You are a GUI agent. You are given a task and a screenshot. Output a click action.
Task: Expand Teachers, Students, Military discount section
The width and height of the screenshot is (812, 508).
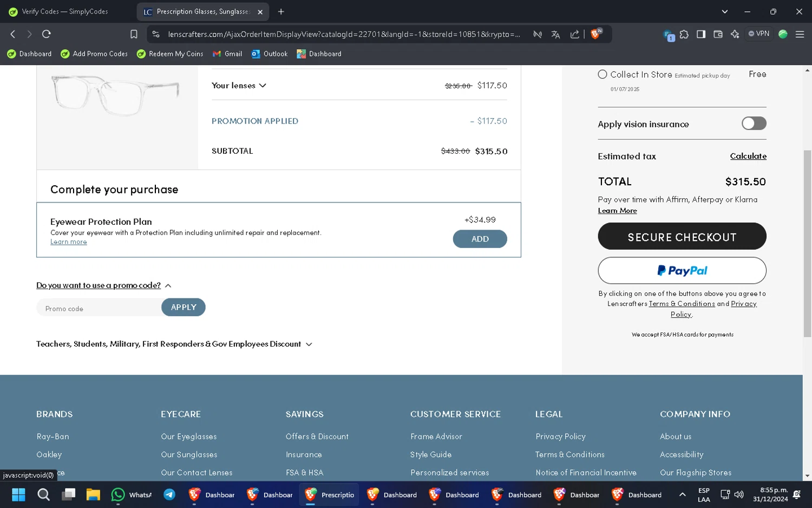[x=174, y=344]
